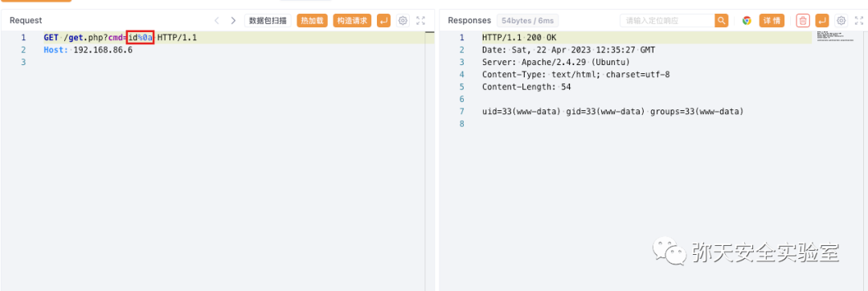Toggle line wrap in Responses panel
This screenshot has width=868, height=291.
tap(822, 20)
